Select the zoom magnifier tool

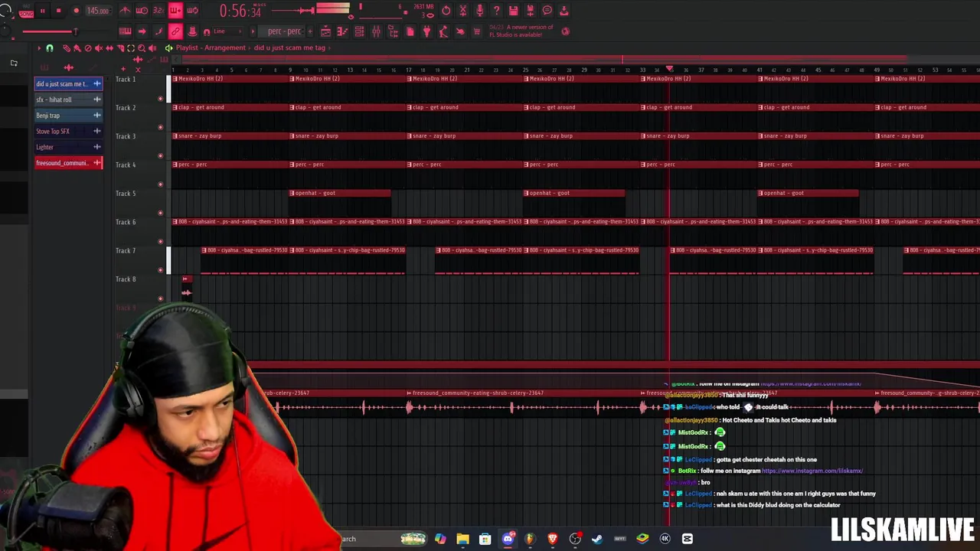click(142, 48)
